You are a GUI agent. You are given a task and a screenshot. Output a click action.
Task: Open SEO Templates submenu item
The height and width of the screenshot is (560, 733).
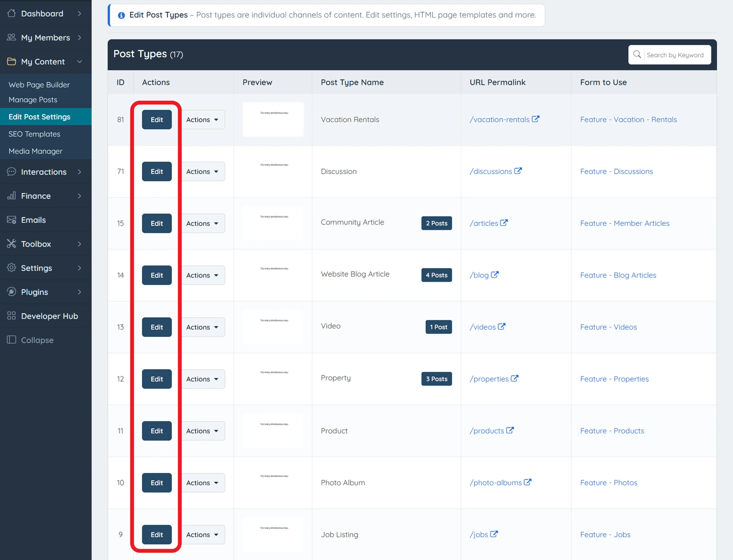[34, 134]
